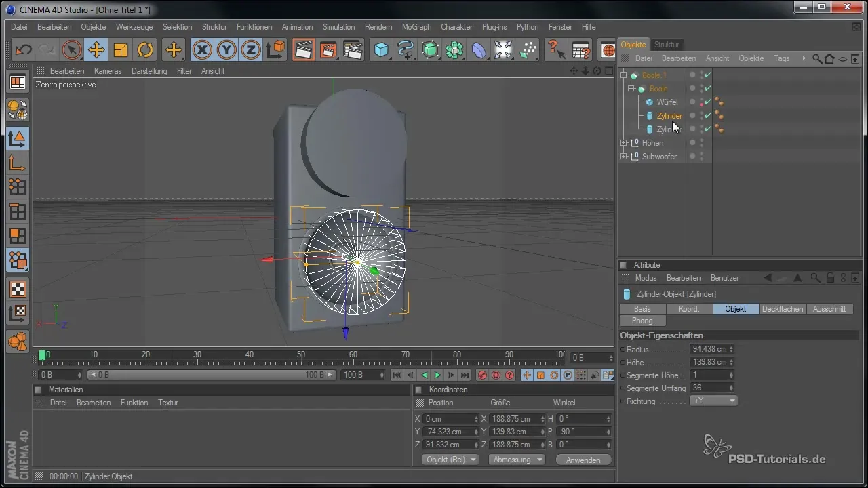Jump to the animation end
Screen dimensions: 868x488
(x=465, y=375)
